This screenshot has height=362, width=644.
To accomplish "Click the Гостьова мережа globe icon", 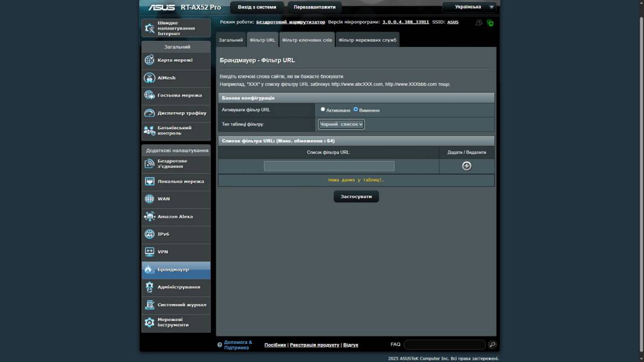I will (149, 95).
